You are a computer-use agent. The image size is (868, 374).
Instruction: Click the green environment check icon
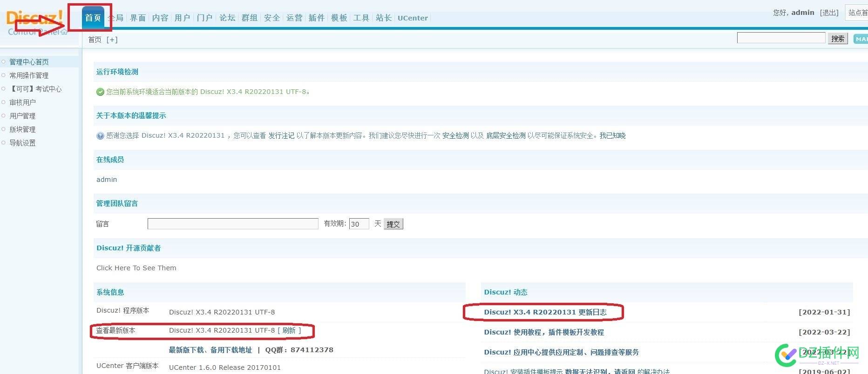tap(100, 92)
